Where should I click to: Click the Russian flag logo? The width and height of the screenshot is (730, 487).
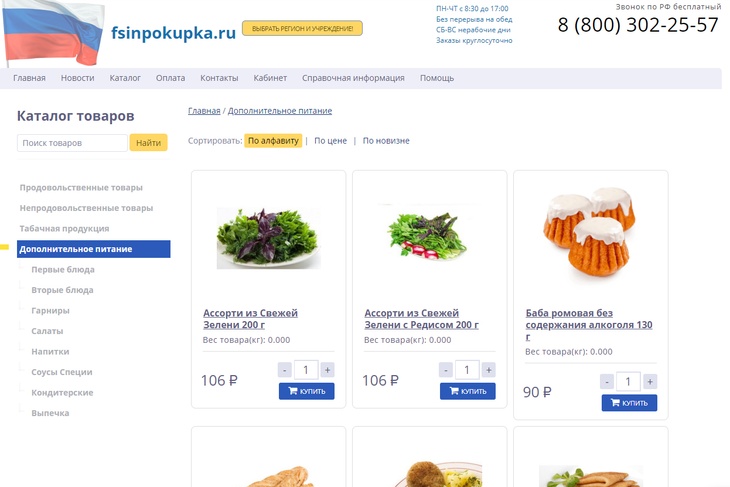coord(52,33)
